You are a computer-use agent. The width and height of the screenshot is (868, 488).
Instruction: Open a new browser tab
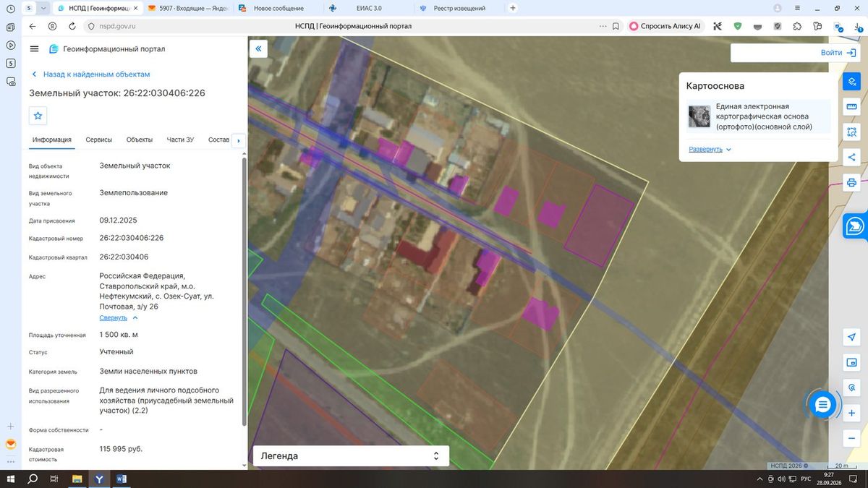513,8
